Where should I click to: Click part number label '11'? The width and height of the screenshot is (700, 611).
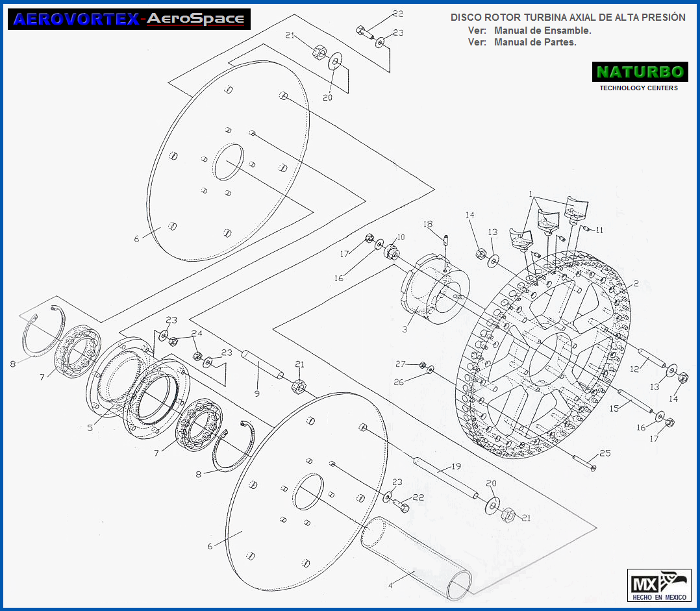click(599, 231)
